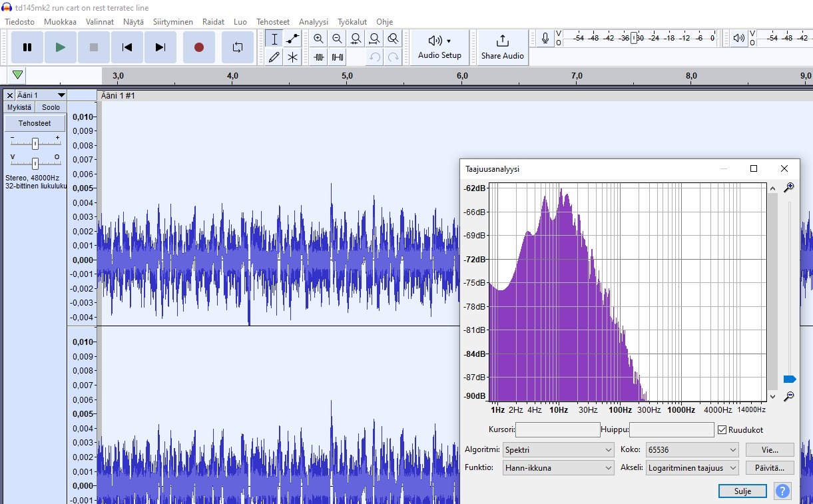Skip to end of the project

pyautogui.click(x=160, y=47)
